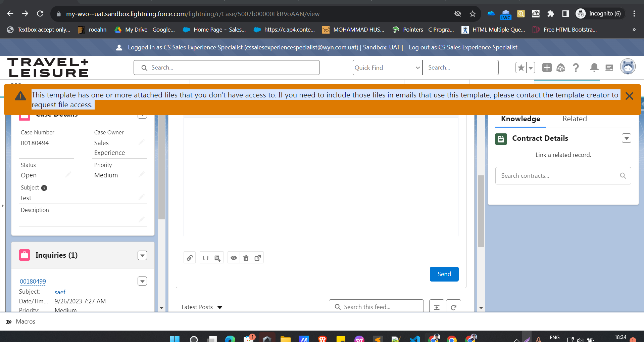
Task: Preview the email before sending
Action: (x=234, y=257)
